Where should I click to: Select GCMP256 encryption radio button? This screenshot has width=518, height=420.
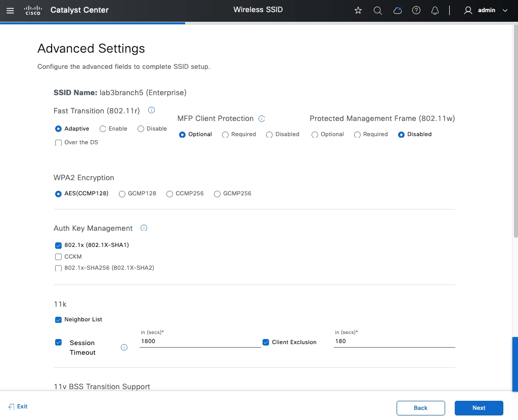218,193
